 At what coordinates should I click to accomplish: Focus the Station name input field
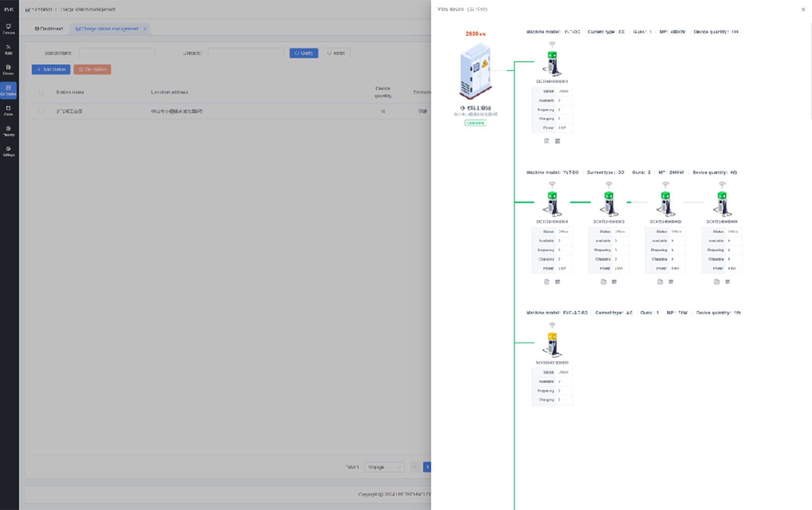pos(117,53)
